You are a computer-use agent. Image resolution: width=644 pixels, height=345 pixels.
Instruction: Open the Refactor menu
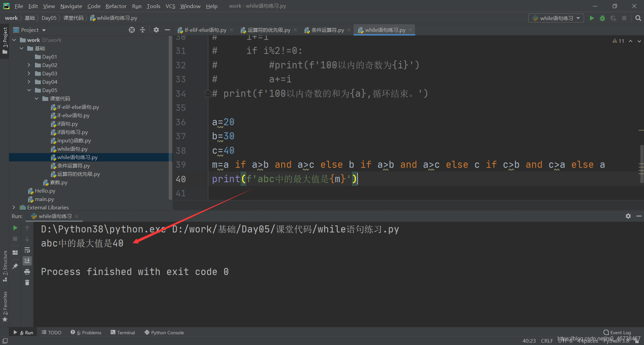[116, 6]
